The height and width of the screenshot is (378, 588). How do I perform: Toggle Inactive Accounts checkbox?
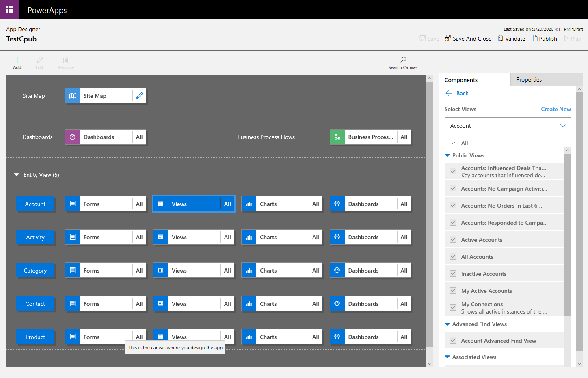[x=453, y=274]
